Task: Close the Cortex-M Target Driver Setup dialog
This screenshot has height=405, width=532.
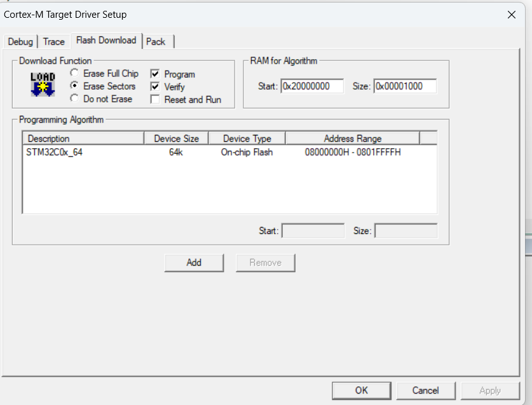Action: [511, 15]
